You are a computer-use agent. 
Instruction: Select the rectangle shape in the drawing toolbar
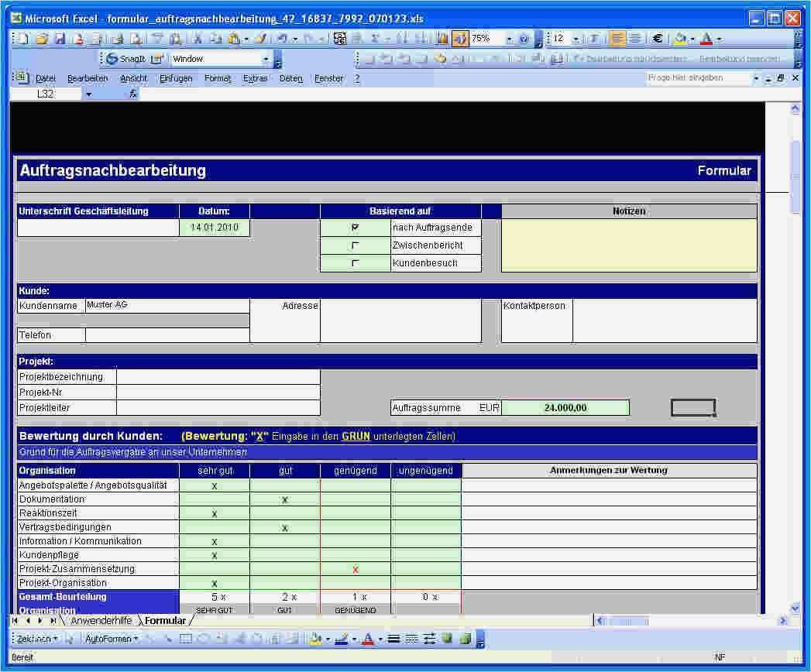[186, 639]
